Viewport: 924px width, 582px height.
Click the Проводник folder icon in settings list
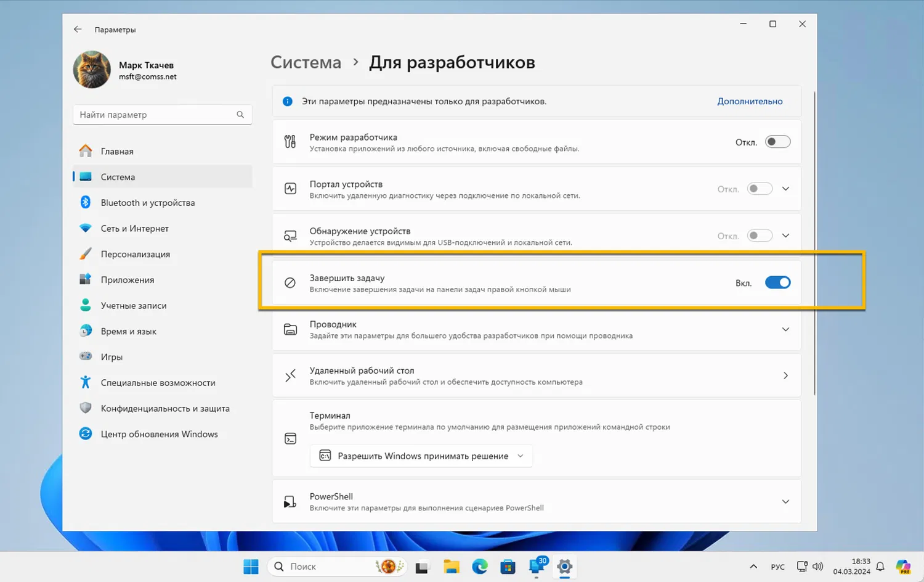290,329
